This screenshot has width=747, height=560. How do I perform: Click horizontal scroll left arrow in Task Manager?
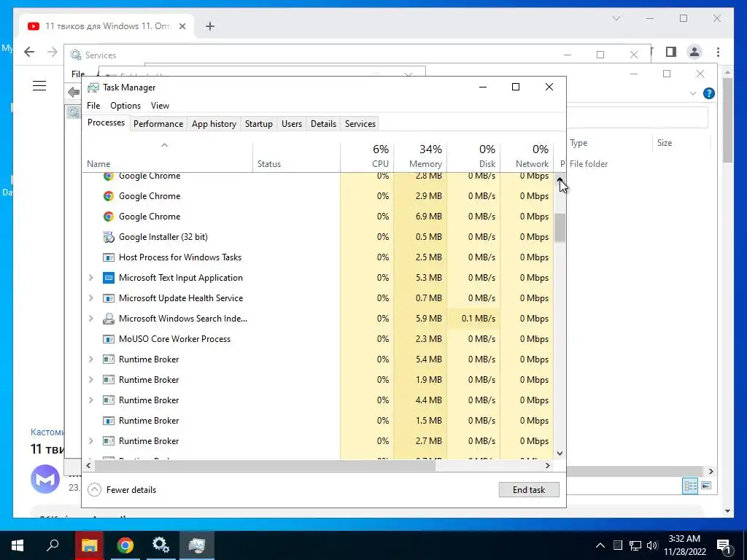pos(88,466)
